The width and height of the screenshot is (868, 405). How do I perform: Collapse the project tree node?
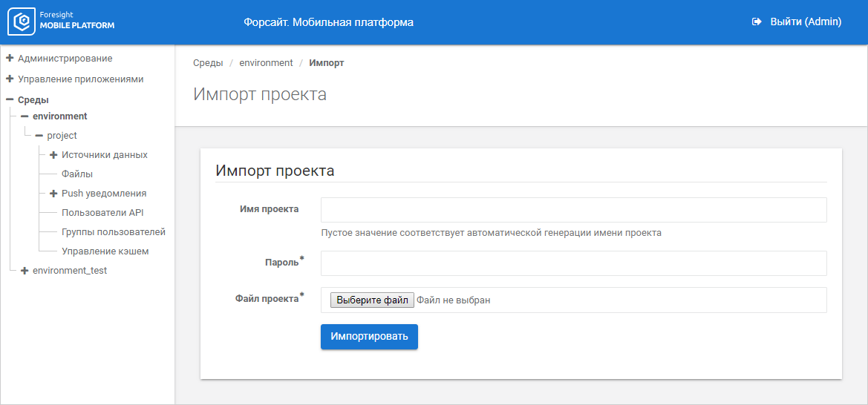pyautogui.click(x=39, y=136)
